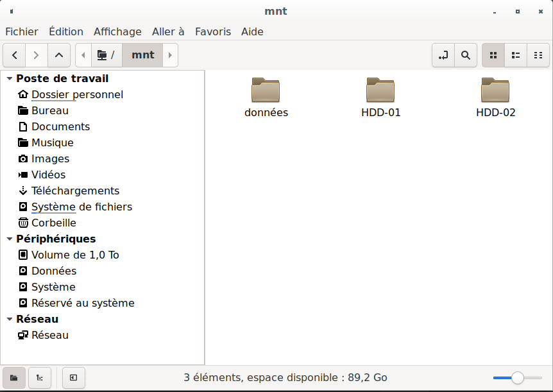Go to parent folder with up arrow
Screen dimensions: 553x392
[x=59, y=55]
